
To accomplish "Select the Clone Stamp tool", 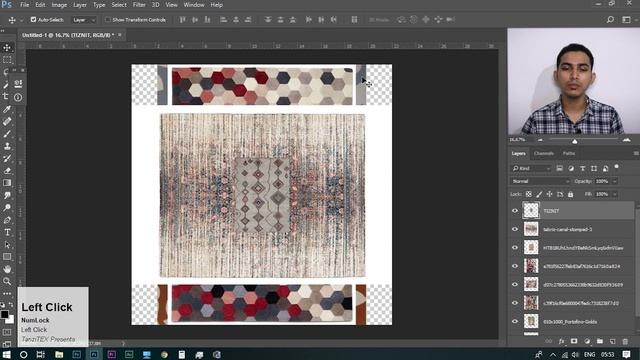I will tap(7, 146).
